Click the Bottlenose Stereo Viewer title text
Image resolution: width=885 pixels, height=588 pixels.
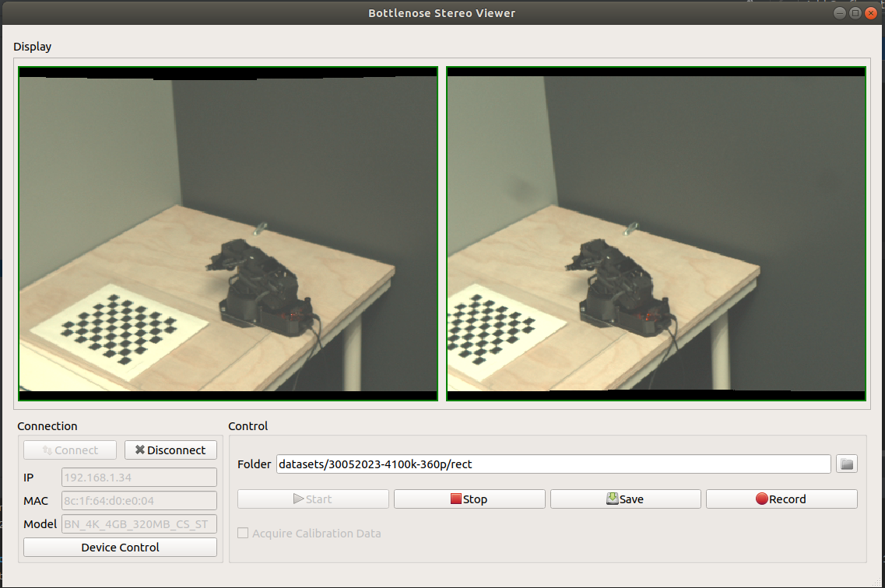coord(442,13)
